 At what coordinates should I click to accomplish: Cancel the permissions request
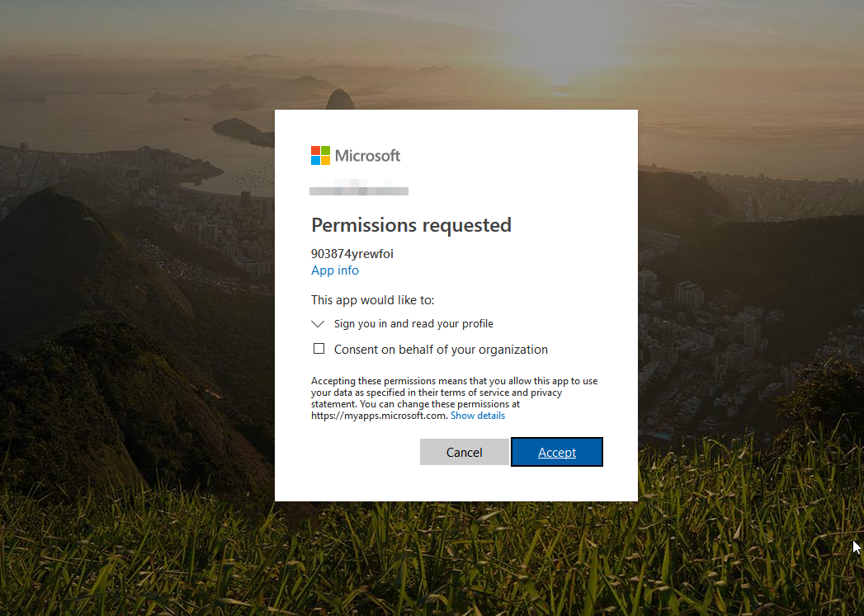click(x=464, y=451)
